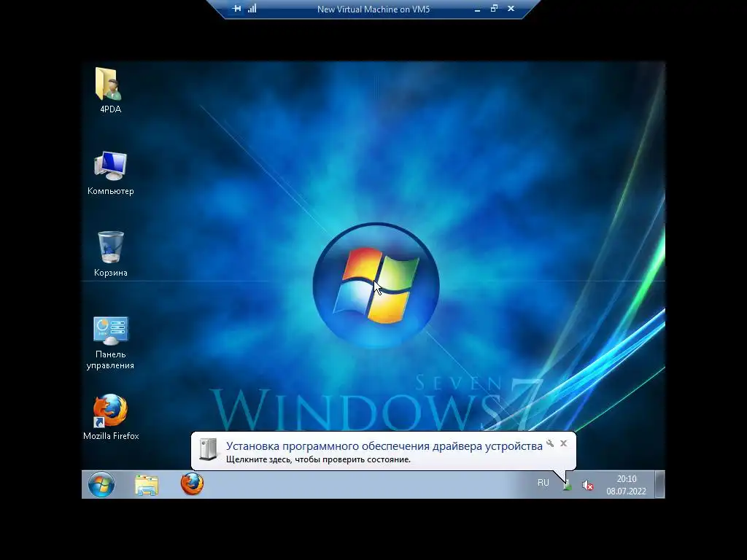Restore down the VM connection window
Viewport: 747px width, 560px height.
(494, 9)
